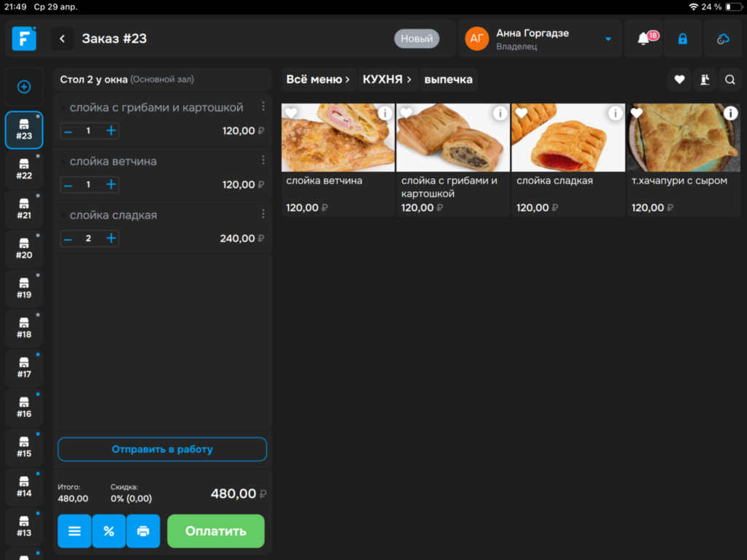Image resolution: width=747 pixels, height=560 pixels.
Task: Favorite слойка с грибами и картошкой heart
Action: tap(406, 113)
